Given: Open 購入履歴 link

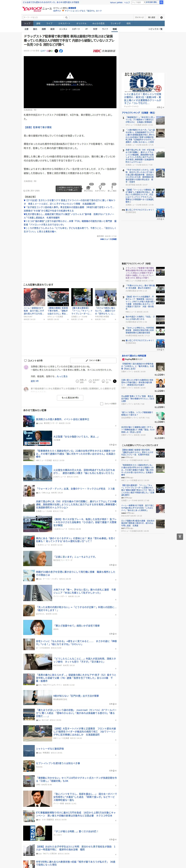Looking at the screenshot, I should 152,18.
